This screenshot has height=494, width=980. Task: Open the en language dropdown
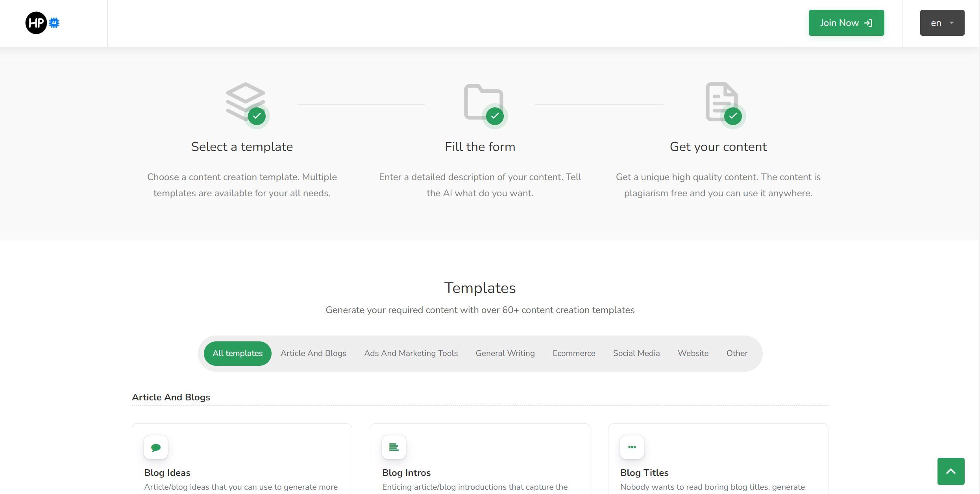[x=942, y=23]
